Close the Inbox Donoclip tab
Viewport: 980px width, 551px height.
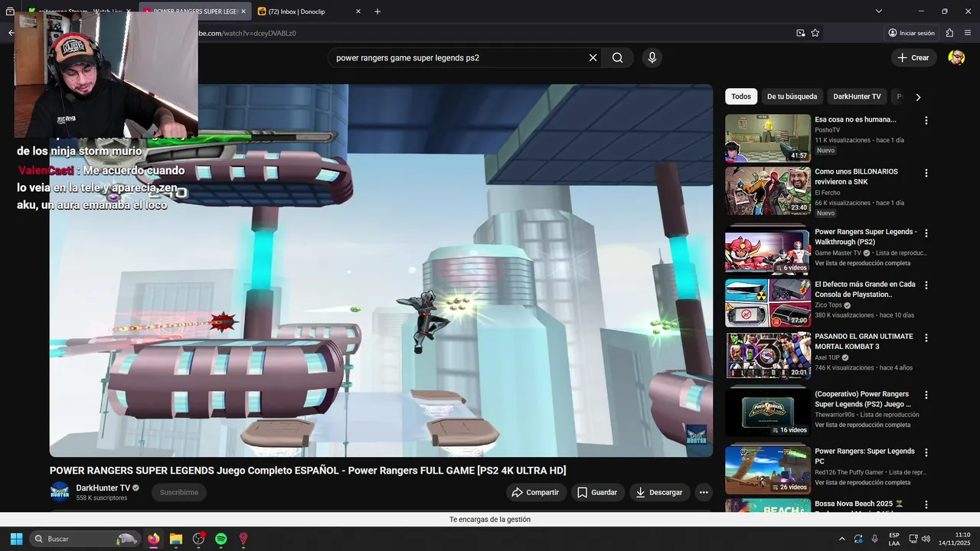[358, 11]
